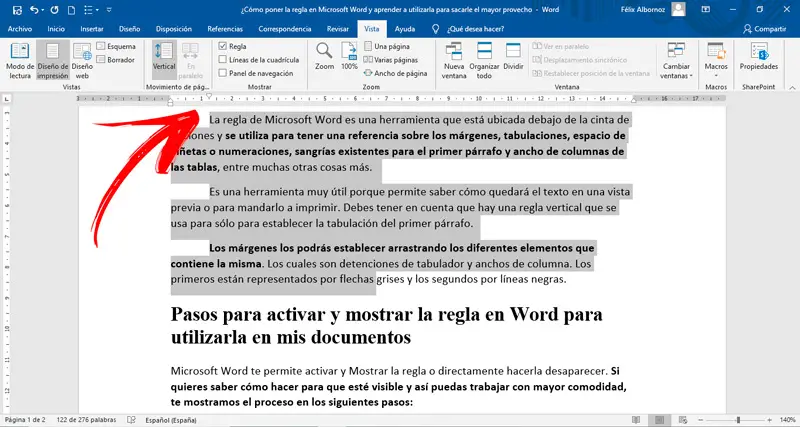800x427 pixels.
Task: Click the user account avatar
Action: pyautogui.click(x=678, y=9)
